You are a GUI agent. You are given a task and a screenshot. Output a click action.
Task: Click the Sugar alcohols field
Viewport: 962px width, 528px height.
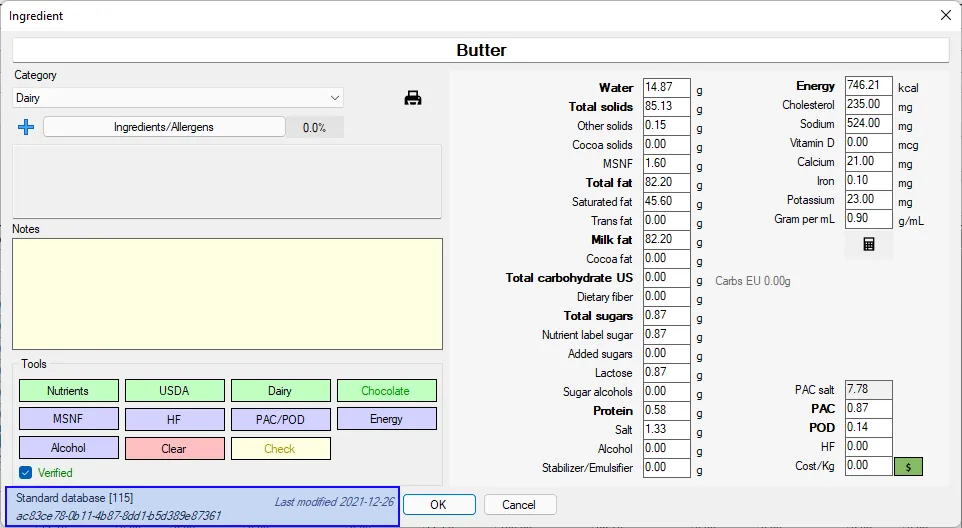pyautogui.click(x=666, y=392)
